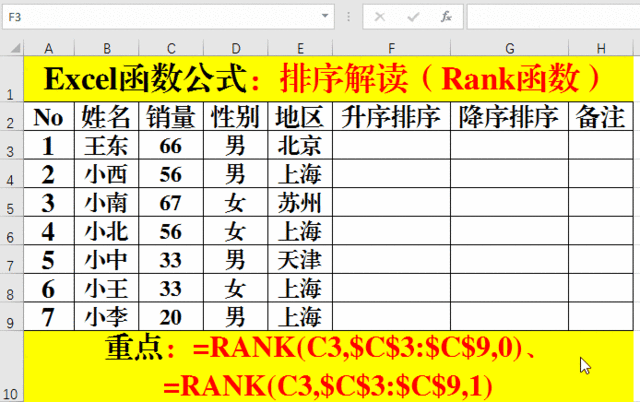Click the name cell '小南'
640x402 pixels.
(x=107, y=202)
